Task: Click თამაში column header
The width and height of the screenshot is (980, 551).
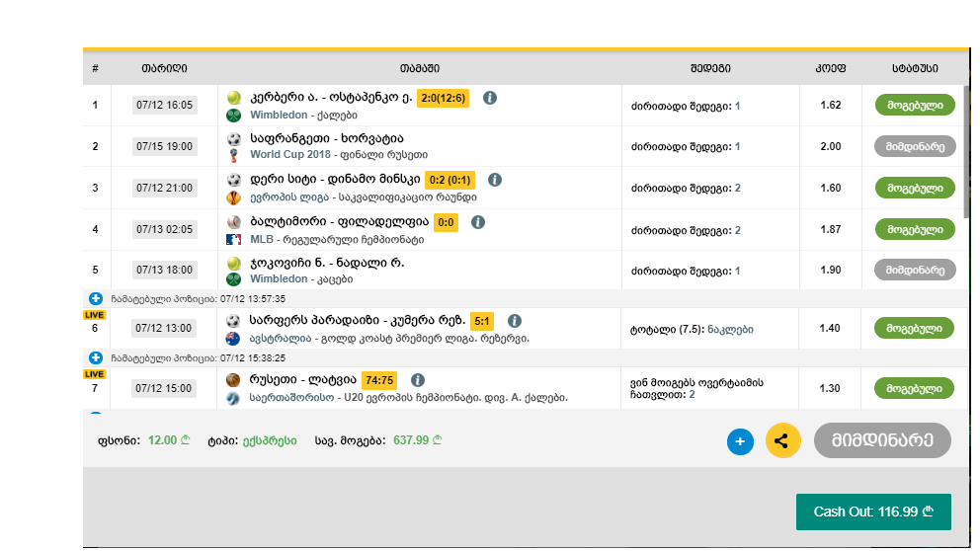Action: (420, 68)
